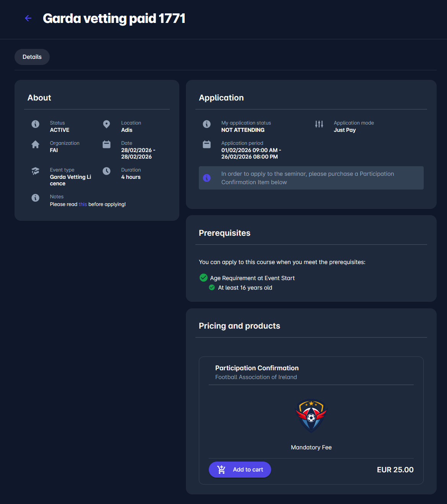Click the EUR 25.00 price label
Image resolution: width=447 pixels, height=504 pixels.
(x=395, y=470)
